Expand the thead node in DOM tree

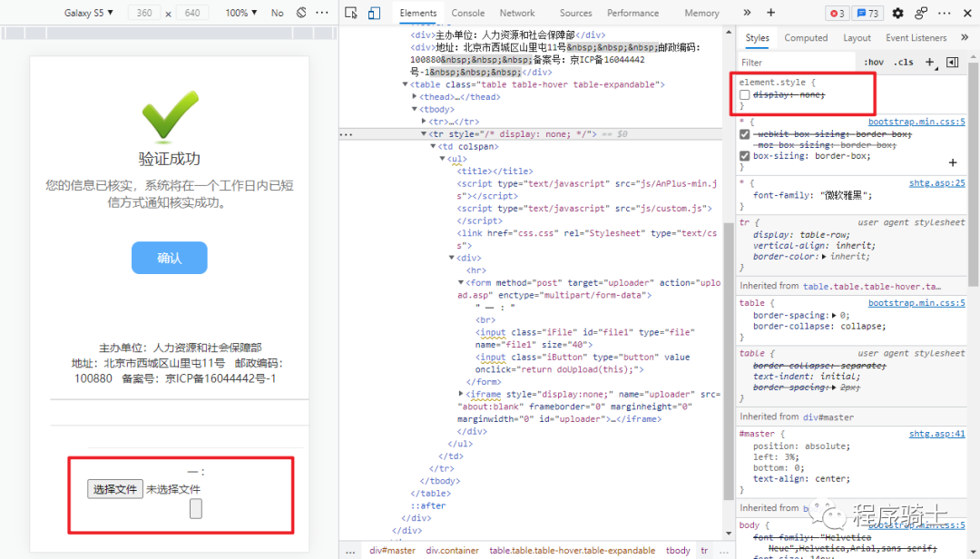pos(415,97)
